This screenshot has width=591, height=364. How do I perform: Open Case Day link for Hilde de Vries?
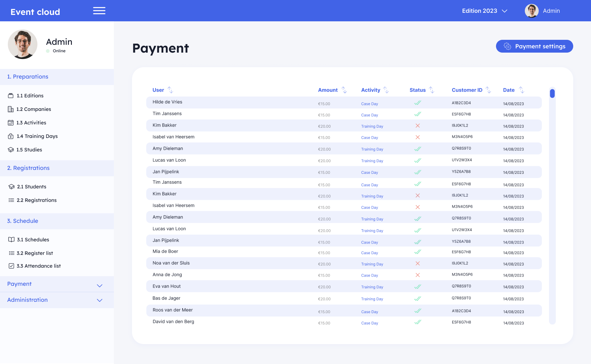tap(369, 104)
